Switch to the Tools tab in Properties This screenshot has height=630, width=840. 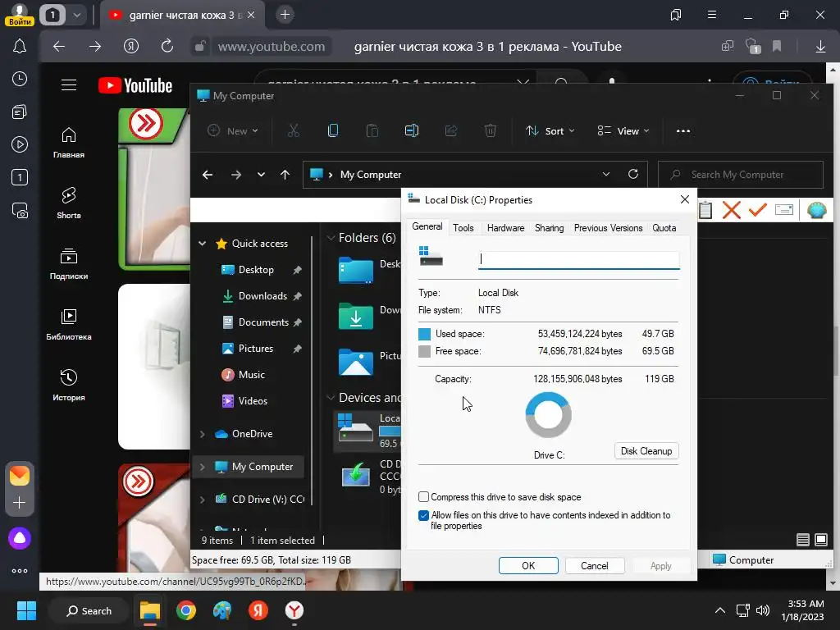pos(463,228)
